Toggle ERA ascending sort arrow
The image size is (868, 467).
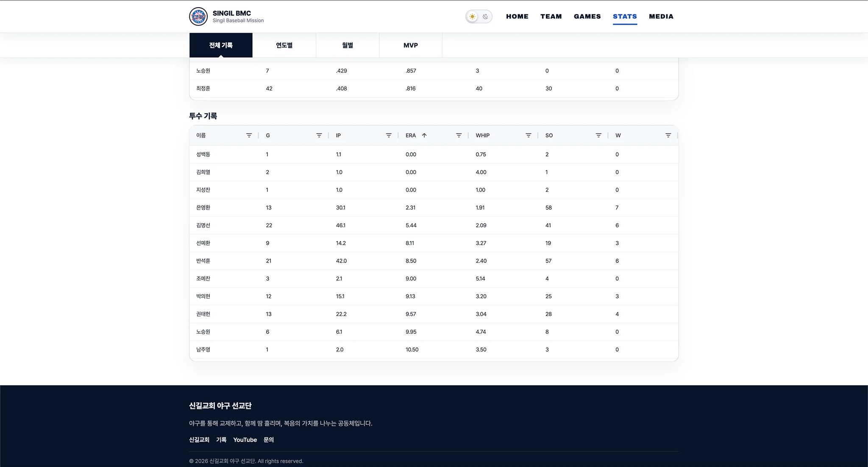point(424,135)
